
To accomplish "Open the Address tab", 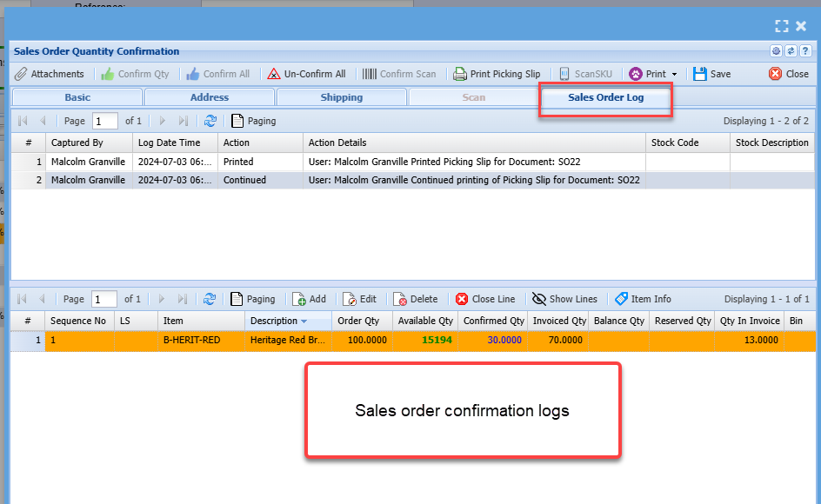I will pyautogui.click(x=210, y=97).
